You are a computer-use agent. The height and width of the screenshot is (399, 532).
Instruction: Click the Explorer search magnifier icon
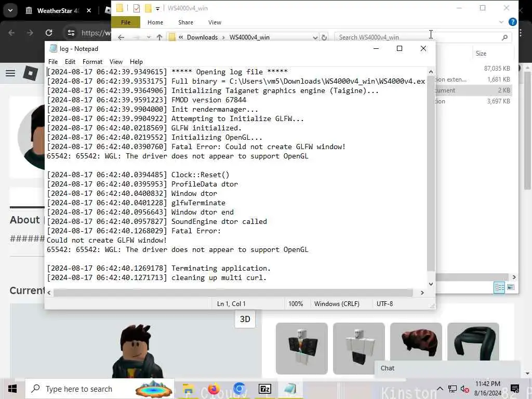tap(504, 37)
